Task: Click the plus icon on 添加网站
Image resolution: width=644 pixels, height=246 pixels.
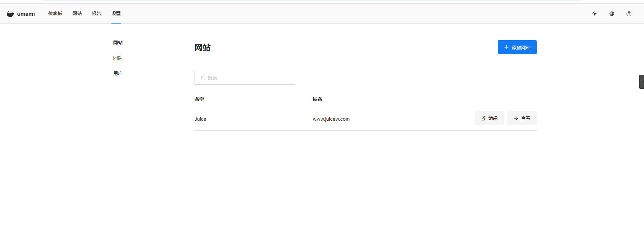Action: [x=506, y=47]
